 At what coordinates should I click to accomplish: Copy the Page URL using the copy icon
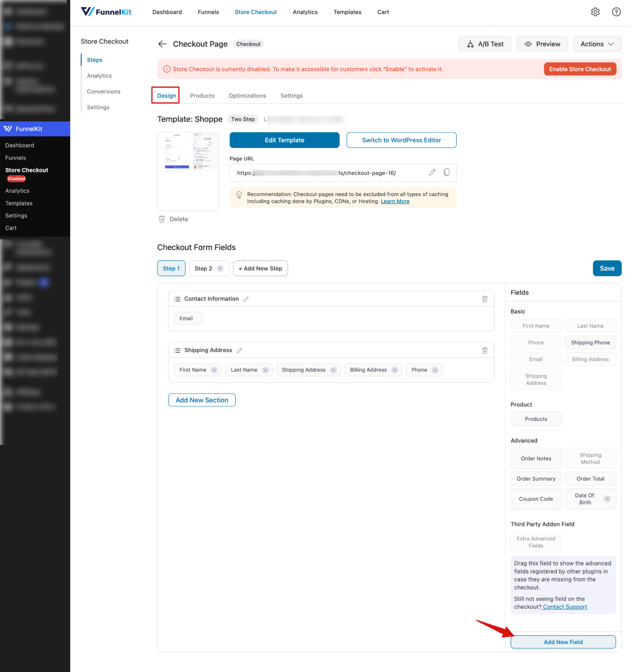[447, 172]
